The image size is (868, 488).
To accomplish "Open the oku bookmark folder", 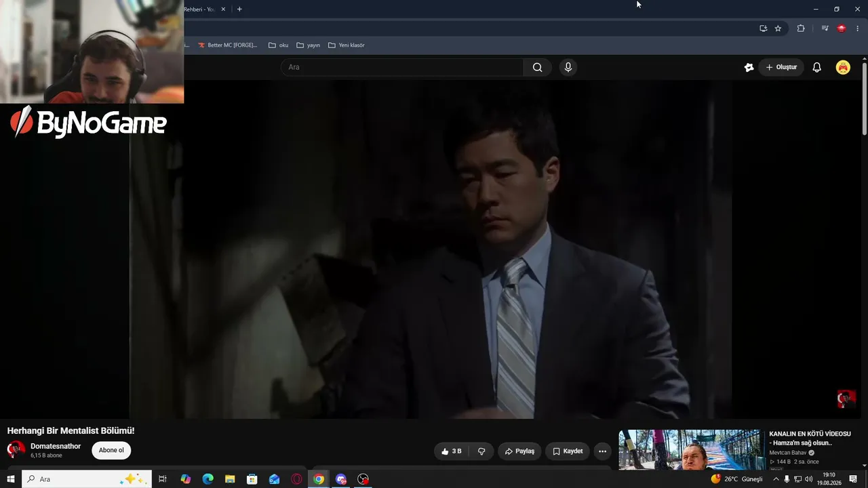I will pos(278,45).
